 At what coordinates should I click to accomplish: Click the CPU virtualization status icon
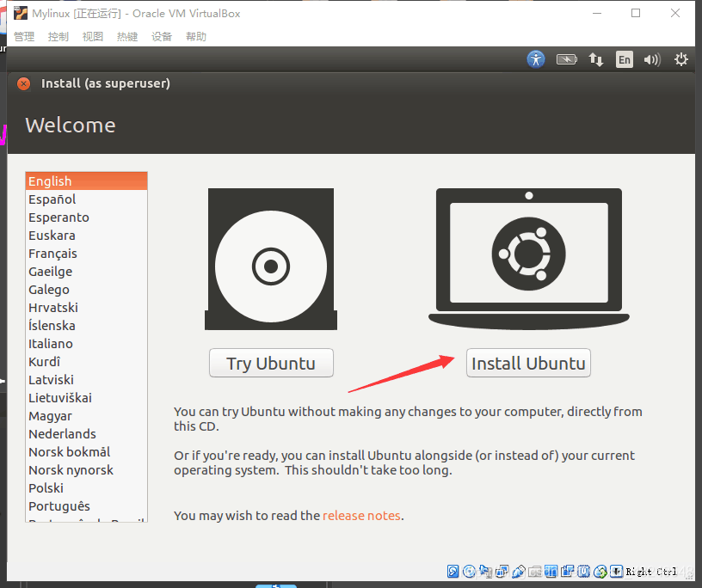[x=583, y=571]
